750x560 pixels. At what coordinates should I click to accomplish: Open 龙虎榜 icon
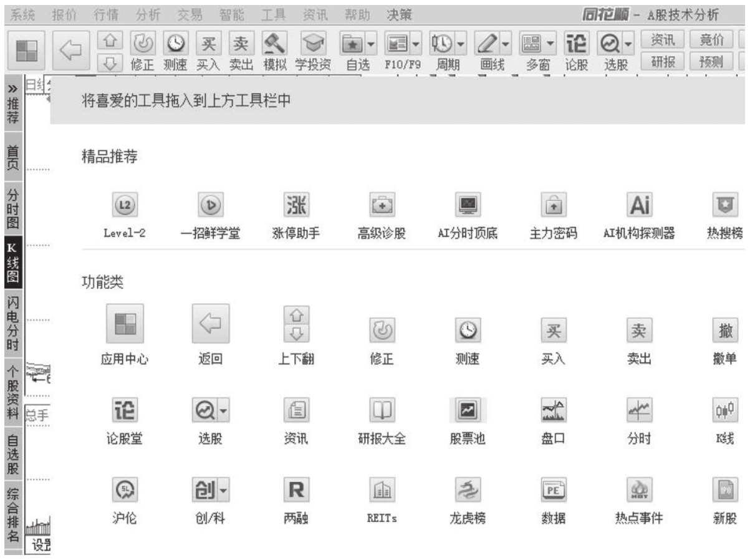[467, 491]
